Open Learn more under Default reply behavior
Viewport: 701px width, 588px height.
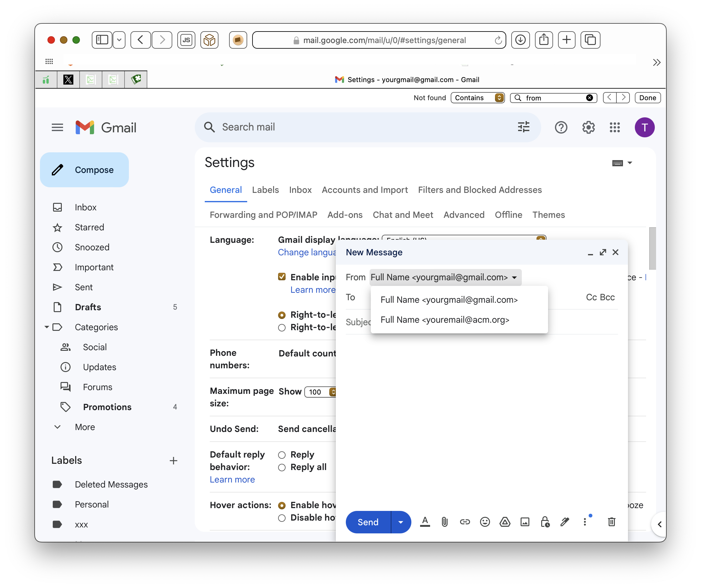[x=232, y=479]
